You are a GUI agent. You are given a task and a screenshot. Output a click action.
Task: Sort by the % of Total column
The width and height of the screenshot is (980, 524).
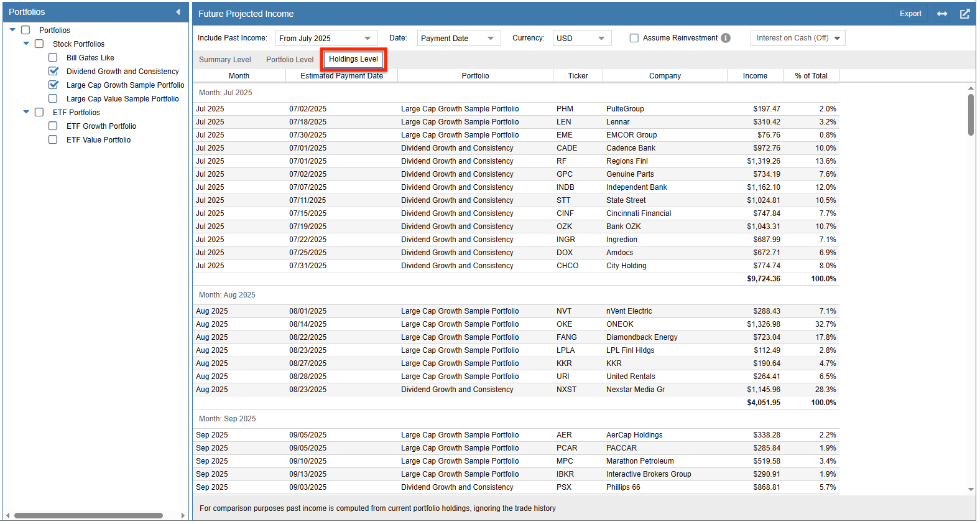pyautogui.click(x=811, y=76)
